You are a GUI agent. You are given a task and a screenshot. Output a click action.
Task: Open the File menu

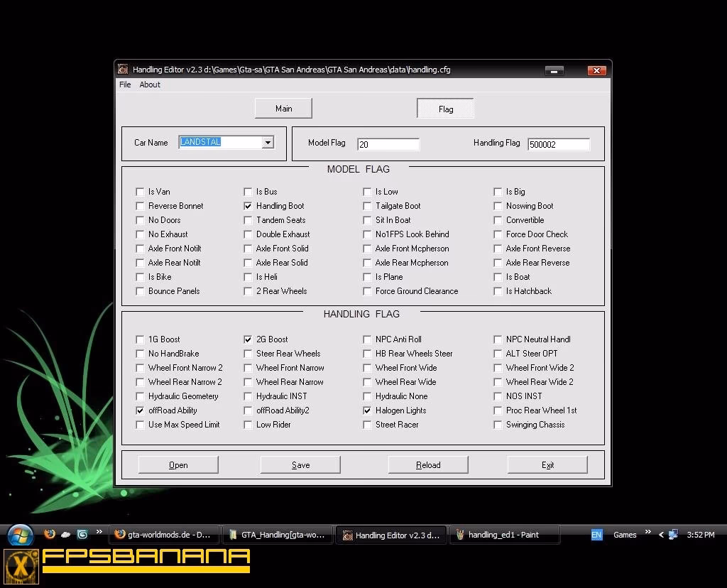(125, 85)
